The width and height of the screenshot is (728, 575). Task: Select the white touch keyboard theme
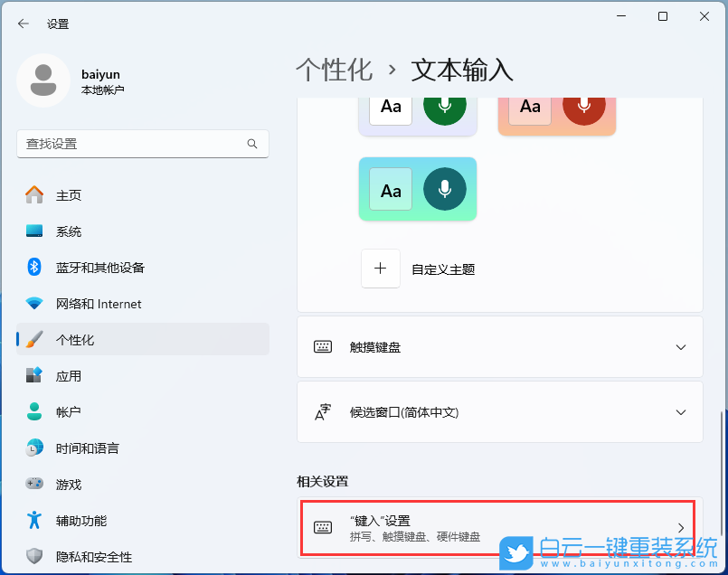(x=417, y=110)
